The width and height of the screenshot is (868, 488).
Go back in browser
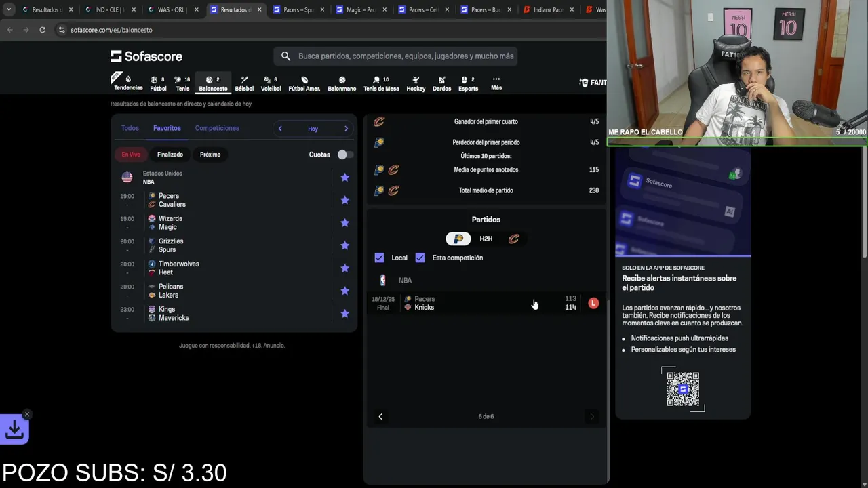click(9, 30)
